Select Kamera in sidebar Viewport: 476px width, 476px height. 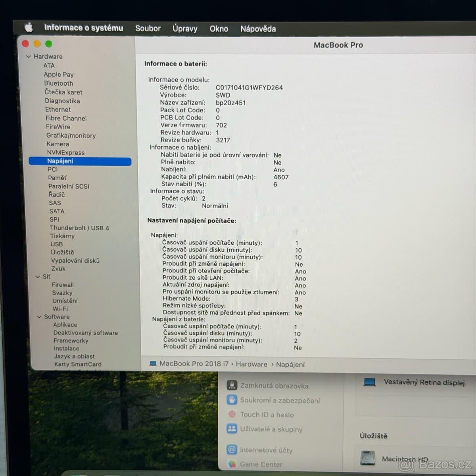pyautogui.click(x=58, y=144)
